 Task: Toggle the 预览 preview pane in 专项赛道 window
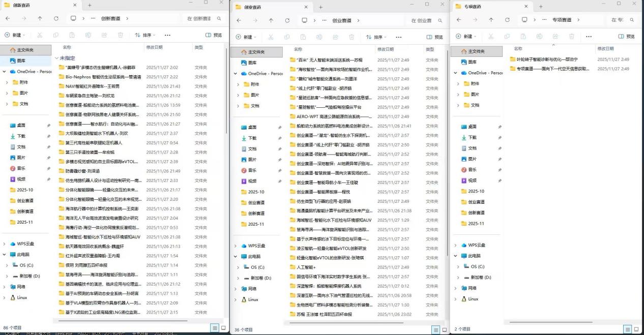tap(626, 37)
